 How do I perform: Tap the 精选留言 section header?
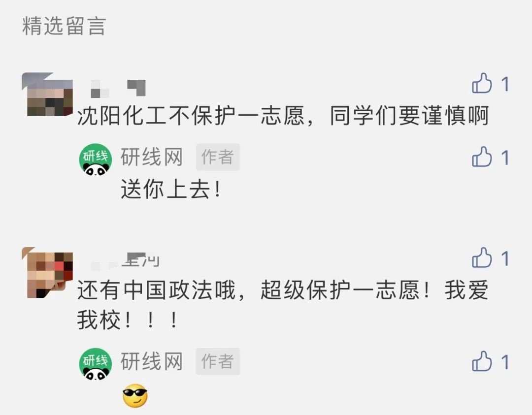[64, 26]
